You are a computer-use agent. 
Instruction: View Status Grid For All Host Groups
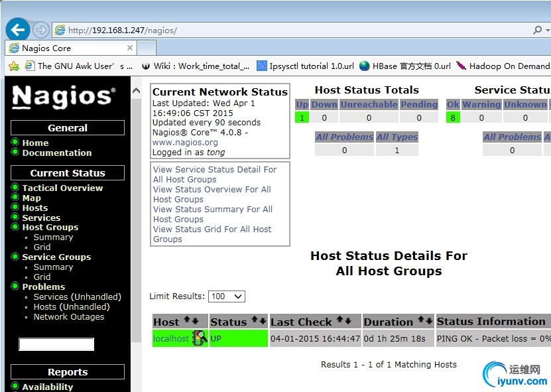212,234
